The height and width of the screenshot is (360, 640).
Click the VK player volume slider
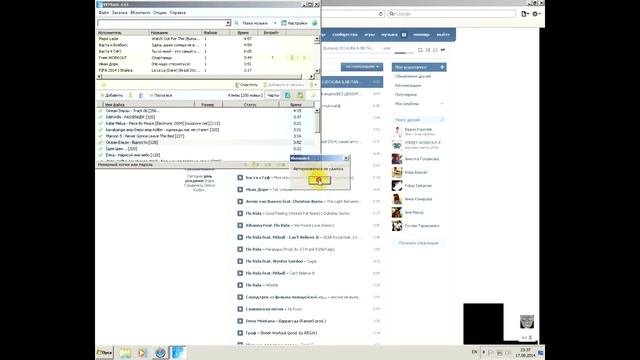tap(404, 53)
